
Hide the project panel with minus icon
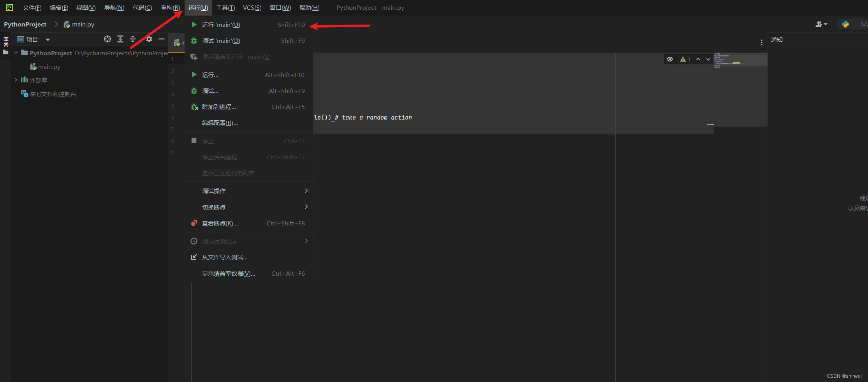point(162,39)
